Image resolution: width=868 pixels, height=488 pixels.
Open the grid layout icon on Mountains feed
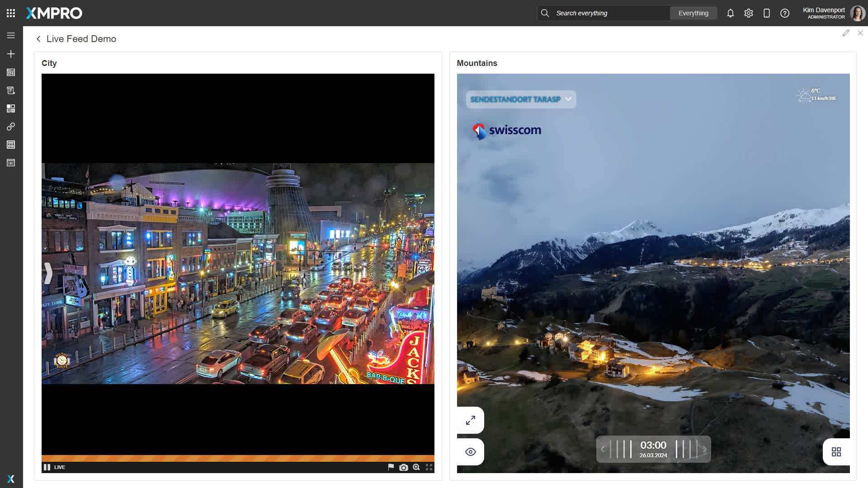836,451
